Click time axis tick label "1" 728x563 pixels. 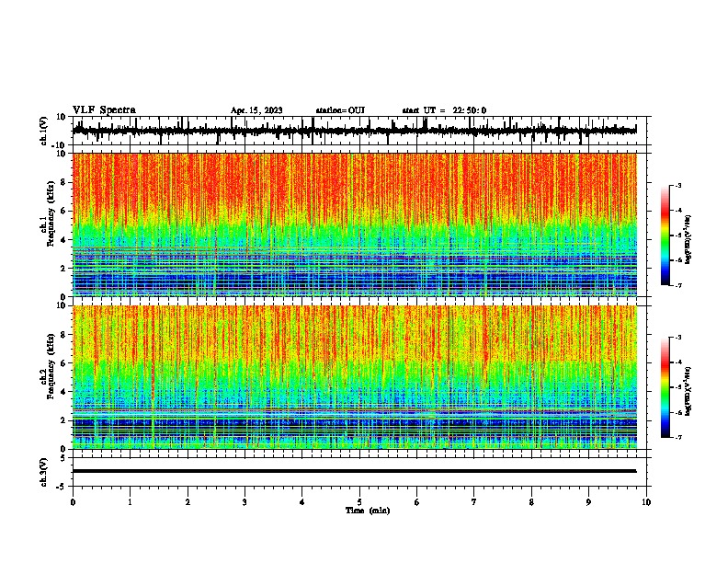tap(130, 502)
